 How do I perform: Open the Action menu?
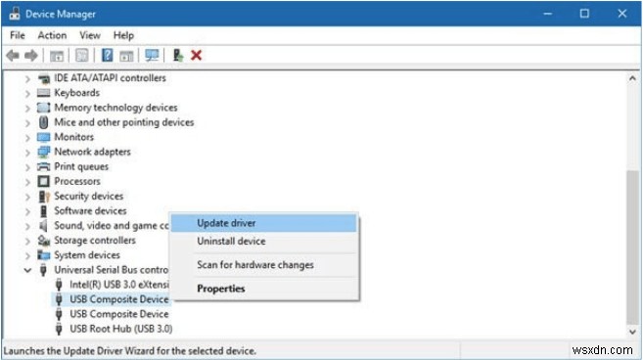[52, 35]
